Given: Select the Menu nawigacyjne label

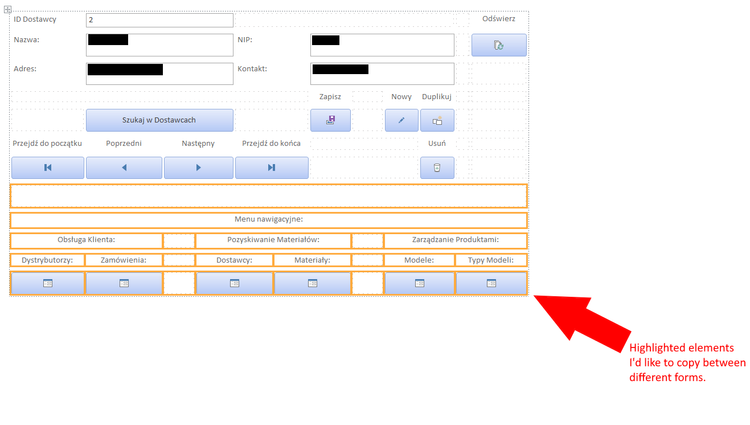Looking at the screenshot, I should click(x=268, y=219).
